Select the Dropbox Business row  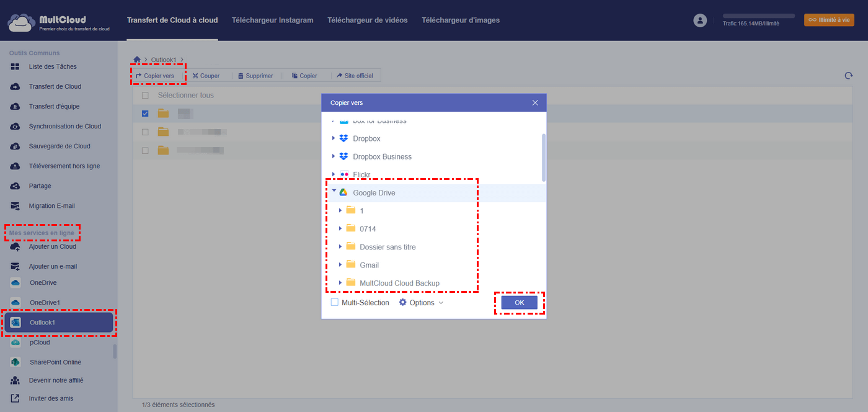pos(433,156)
